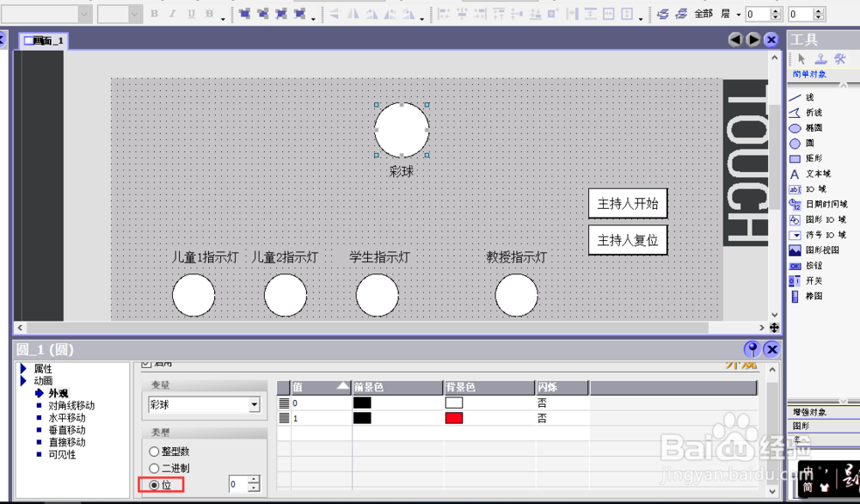Click the 全部 layer toolbar button
This screenshot has width=860, height=504.
pyautogui.click(x=703, y=14)
